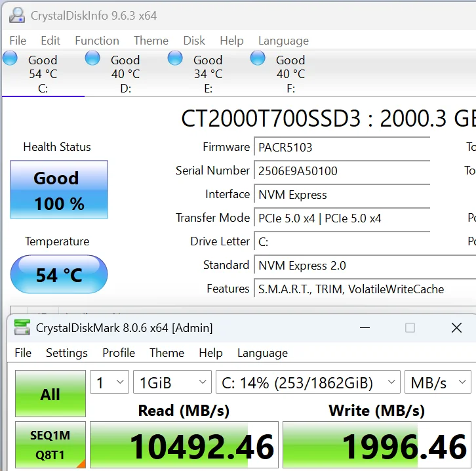Select the blue status orb for drive E:
This screenshot has width=476, height=471.
(x=175, y=58)
